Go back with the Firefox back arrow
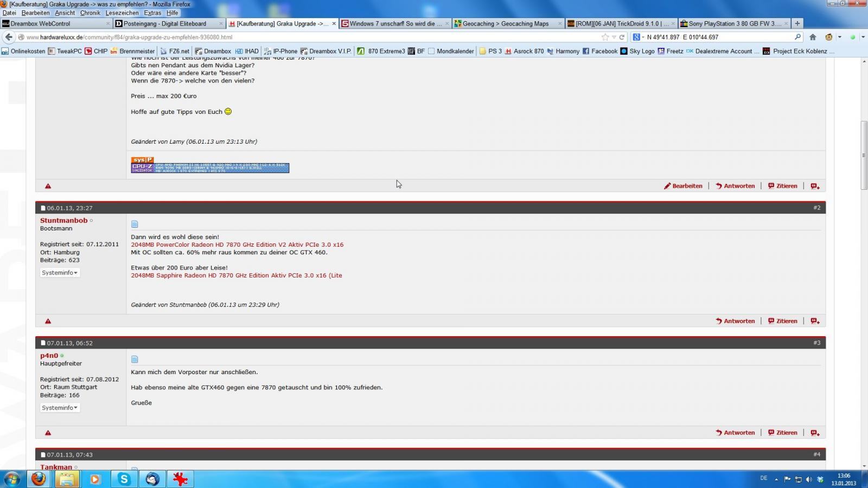This screenshot has height=488, width=868. coord(9,37)
